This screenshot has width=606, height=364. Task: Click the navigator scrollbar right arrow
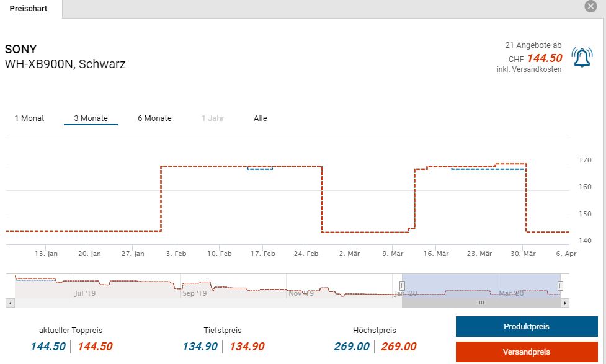(x=565, y=303)
